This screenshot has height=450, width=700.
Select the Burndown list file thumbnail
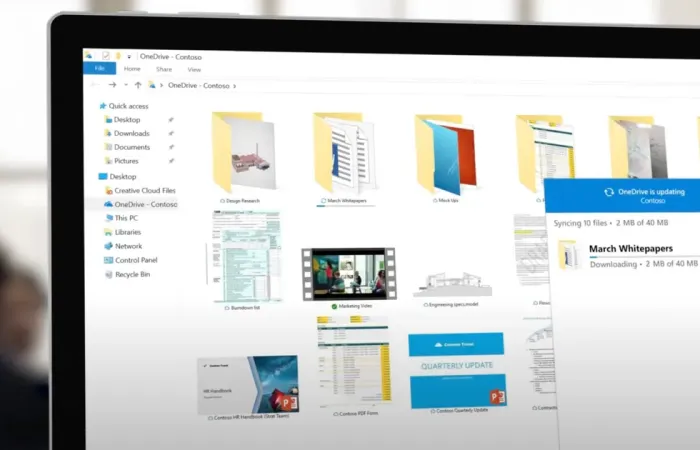[246, 256]
